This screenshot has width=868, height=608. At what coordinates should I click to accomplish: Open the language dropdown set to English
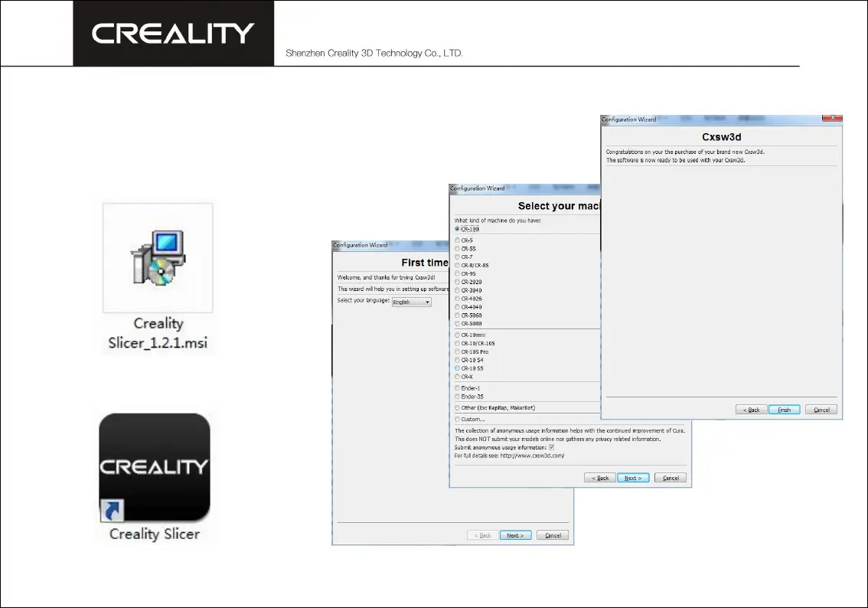[x=411, y=302]
